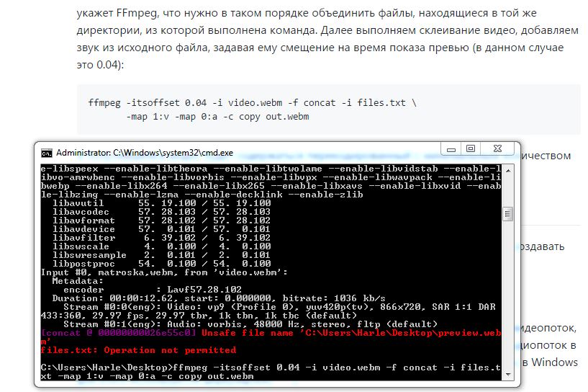Screen dimensions: 588x392
Task: Click the libavcodec version line
Action: point(161,212)
